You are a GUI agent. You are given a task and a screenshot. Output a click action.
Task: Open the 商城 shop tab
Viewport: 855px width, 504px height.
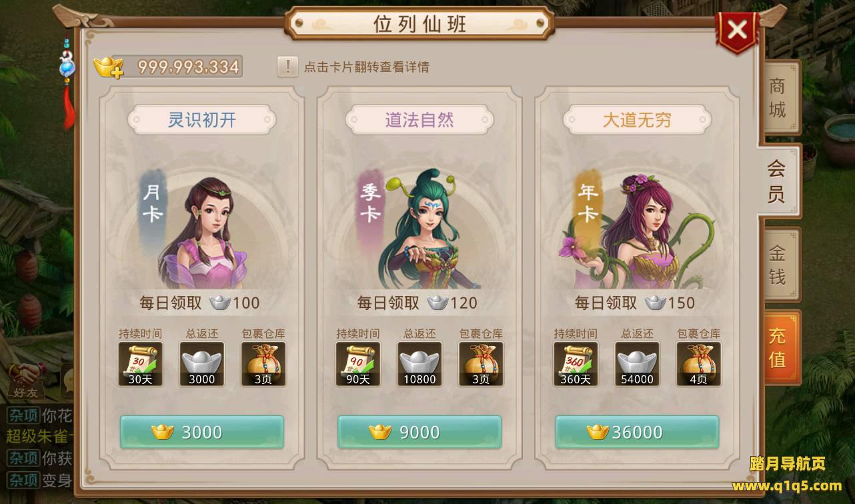coord(778,98)
